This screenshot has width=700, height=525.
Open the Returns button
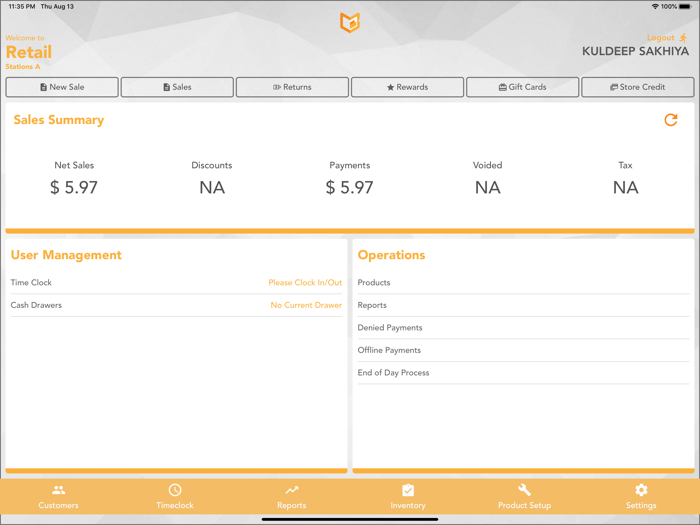point(292,87)
